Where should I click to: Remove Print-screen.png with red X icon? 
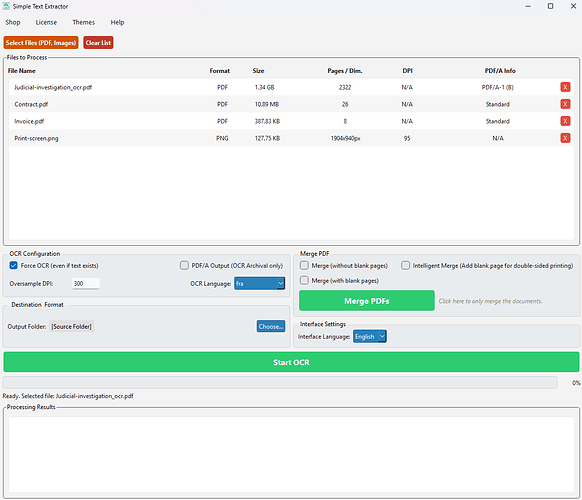[565, 138]
